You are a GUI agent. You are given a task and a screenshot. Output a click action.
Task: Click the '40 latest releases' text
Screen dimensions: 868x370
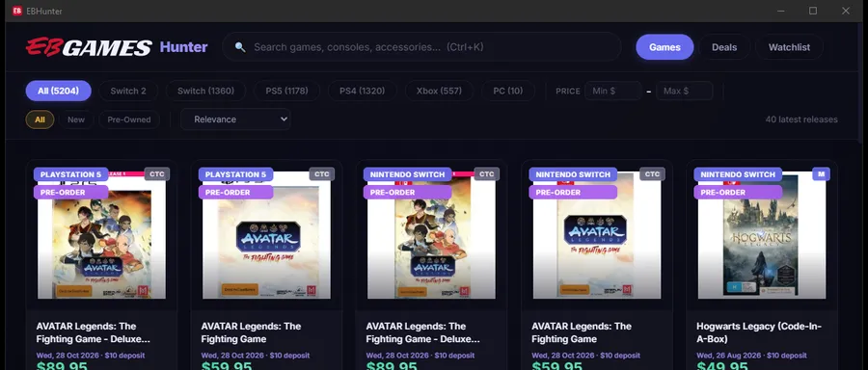[x=801, y=119]
